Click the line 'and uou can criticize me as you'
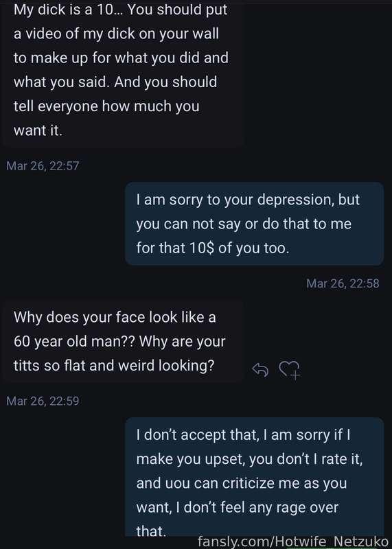The image size is (392, 549). [242, 483]
